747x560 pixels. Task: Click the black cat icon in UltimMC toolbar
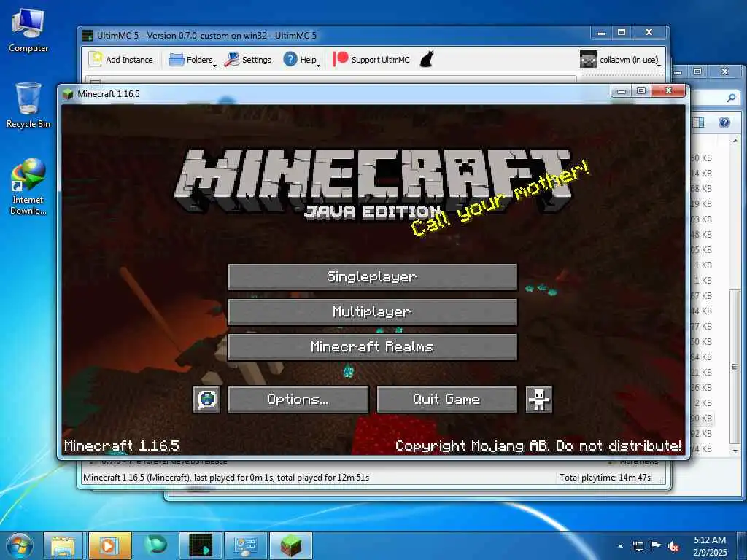pyautogui.click(x=427, y=60)
